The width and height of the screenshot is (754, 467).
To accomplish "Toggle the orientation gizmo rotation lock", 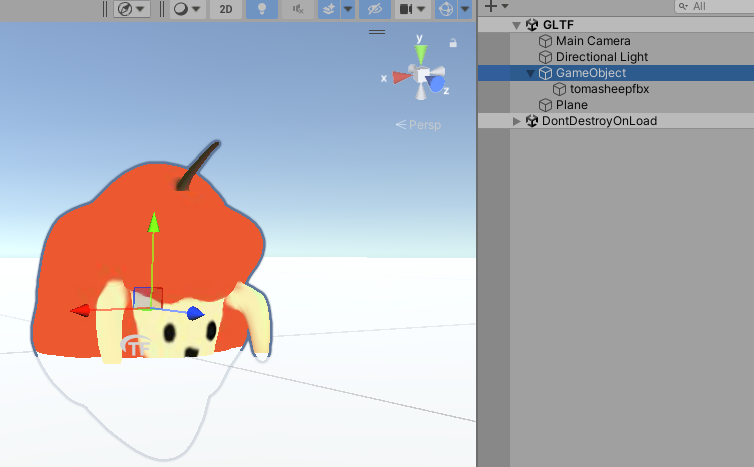I will [453, 43].
